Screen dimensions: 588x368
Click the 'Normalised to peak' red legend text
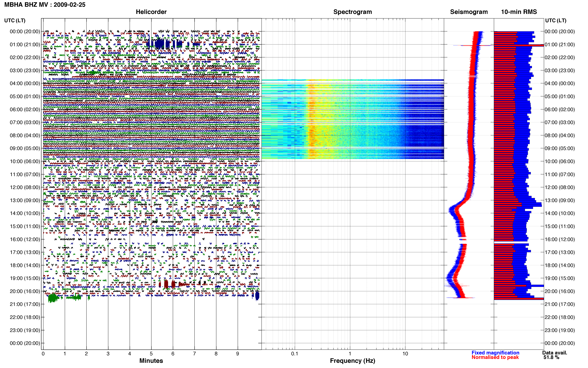(495, 357)
